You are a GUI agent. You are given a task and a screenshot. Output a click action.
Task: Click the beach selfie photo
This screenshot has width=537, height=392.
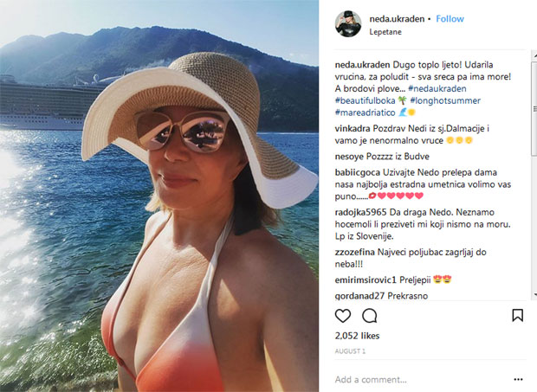point(159,196)
